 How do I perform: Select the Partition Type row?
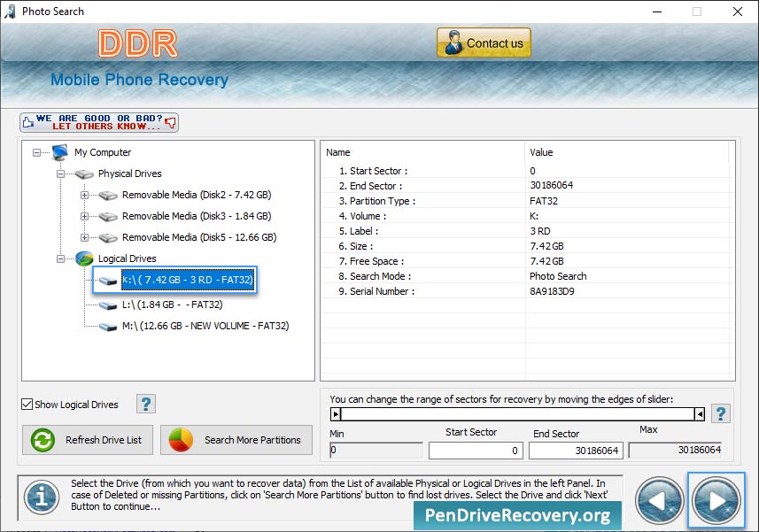click(525, 201)
